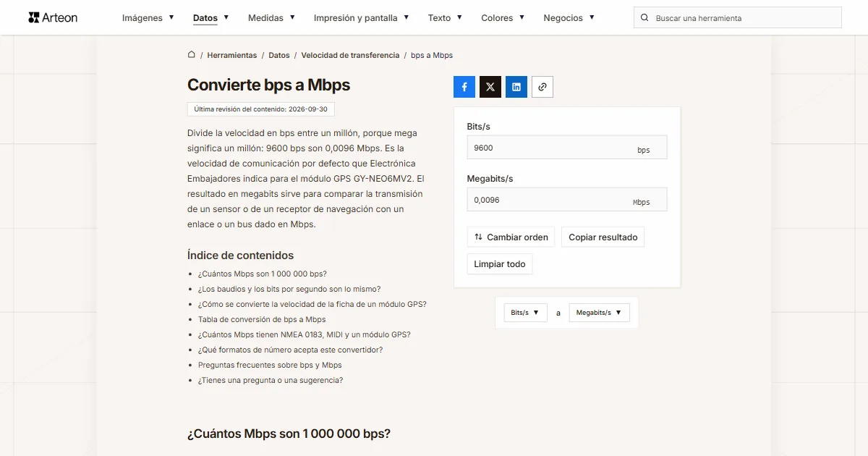Click the Convierte bps a Mbps heading
Viewport: 868px width, 456px height.
pyautogui.click(x=268, y=85)
